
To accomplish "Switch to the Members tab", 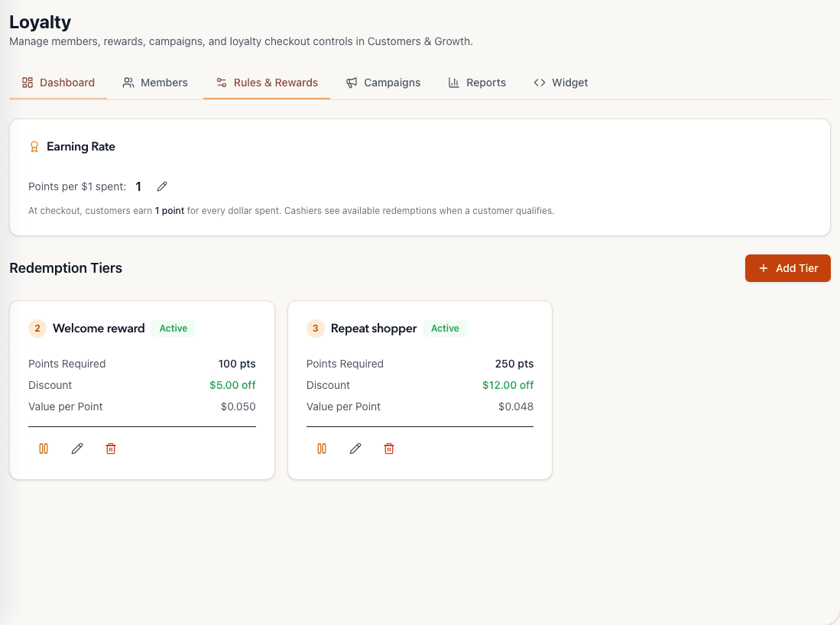I will (x=155, y=83).
